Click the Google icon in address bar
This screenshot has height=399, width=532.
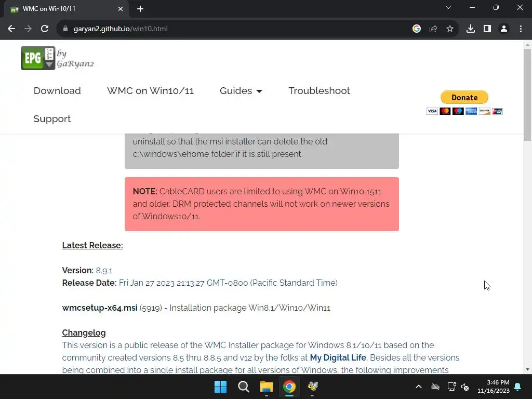click(x=417, y=29)
